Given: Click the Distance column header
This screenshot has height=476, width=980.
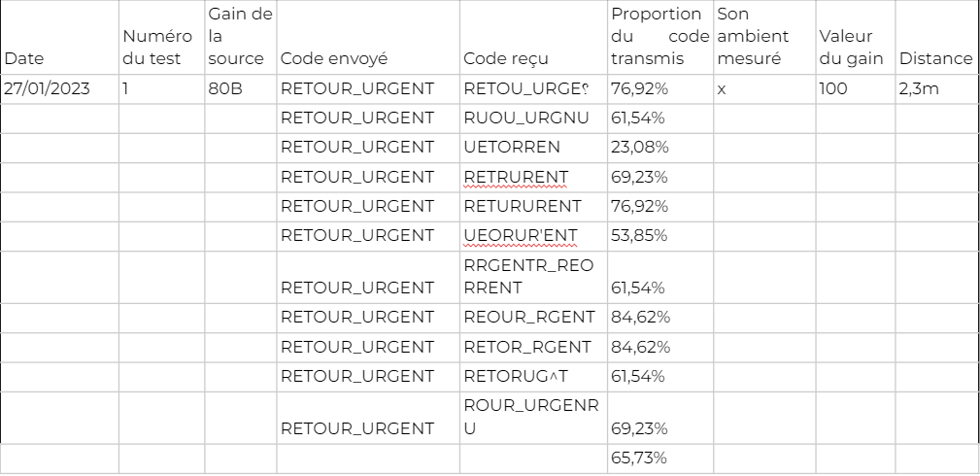Looking at the screenshot, I should [937, 38].
